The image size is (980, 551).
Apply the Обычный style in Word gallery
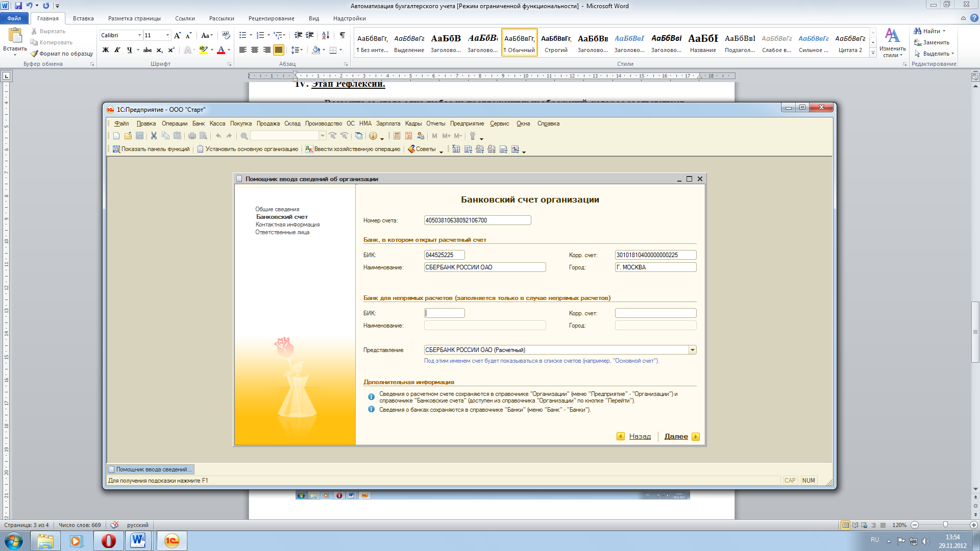click(x=520, y=43)
